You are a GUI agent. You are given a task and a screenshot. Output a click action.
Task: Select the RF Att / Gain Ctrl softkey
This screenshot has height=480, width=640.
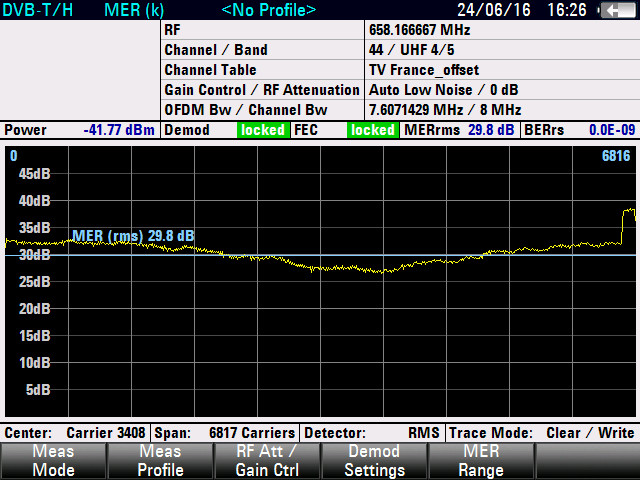(267, 461)
